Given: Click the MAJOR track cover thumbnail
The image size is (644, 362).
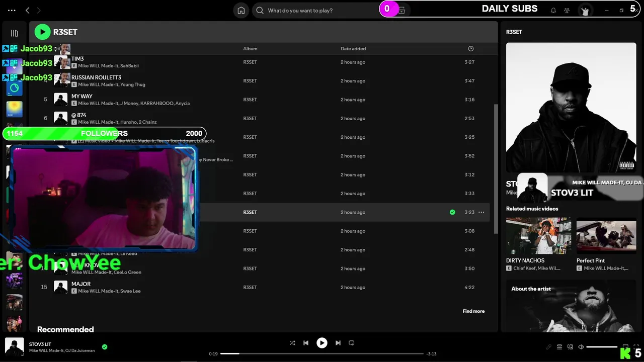Looking at the screenshot, I should click(x=61, y=287).
